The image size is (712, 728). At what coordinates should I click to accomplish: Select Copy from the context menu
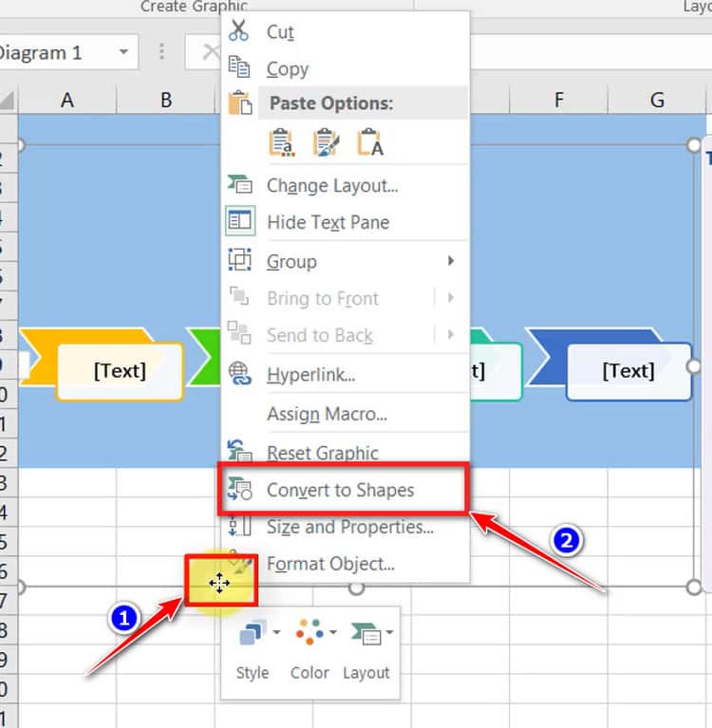(x=346, y=68)
